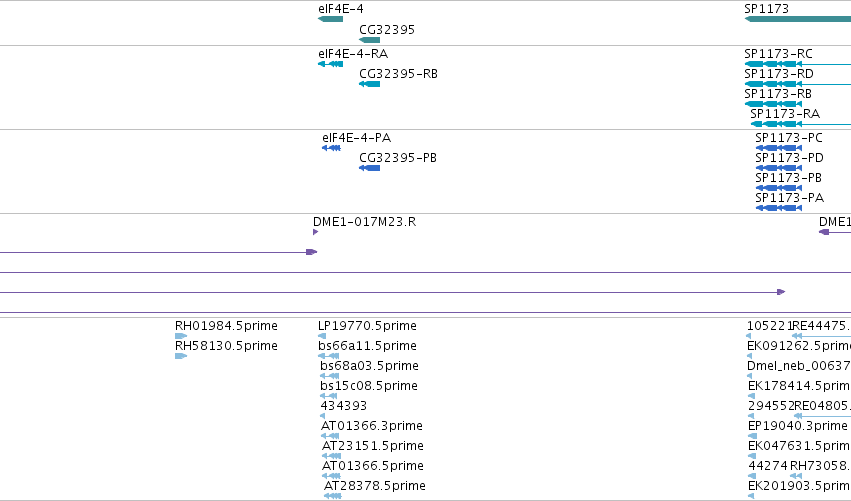
Task: Click the bs66a11.5prime EST label
Action: click(367, 346)
